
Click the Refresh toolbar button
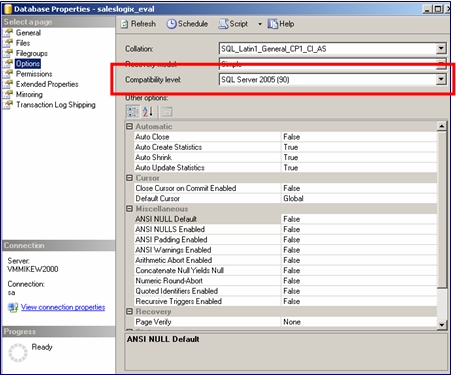point(138,24)
